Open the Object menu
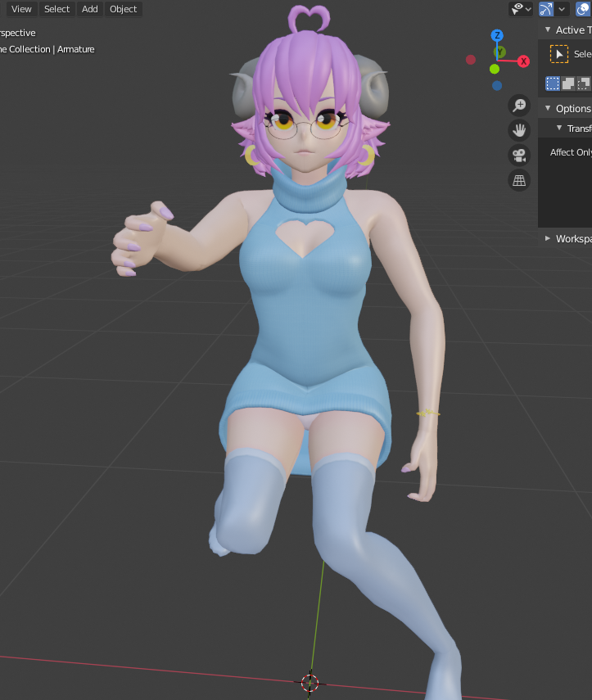This screenshot has width=592, height=700. click(x=123, y=9)
